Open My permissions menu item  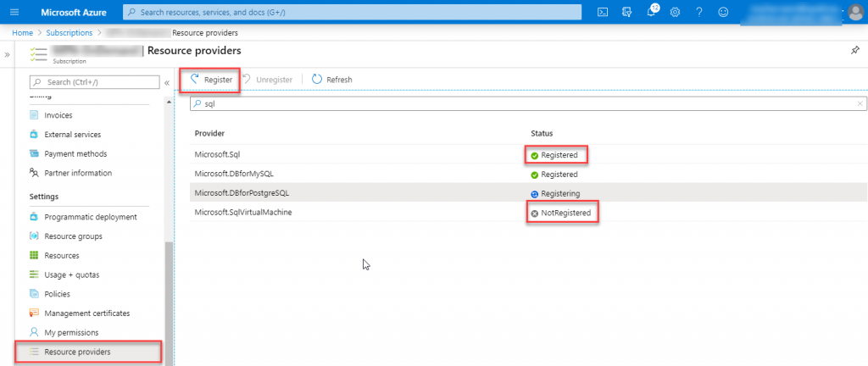(71, 333)
